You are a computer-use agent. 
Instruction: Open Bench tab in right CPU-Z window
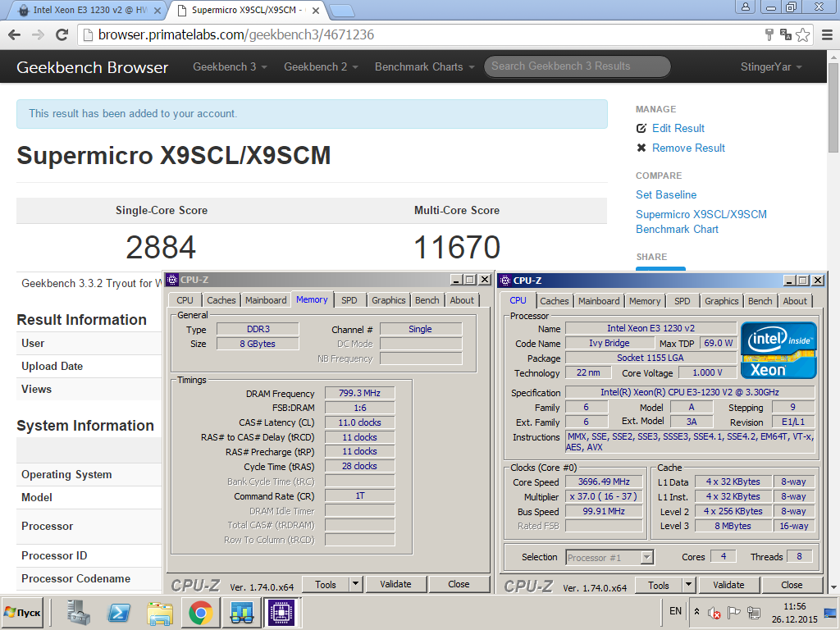pos(760,301)
